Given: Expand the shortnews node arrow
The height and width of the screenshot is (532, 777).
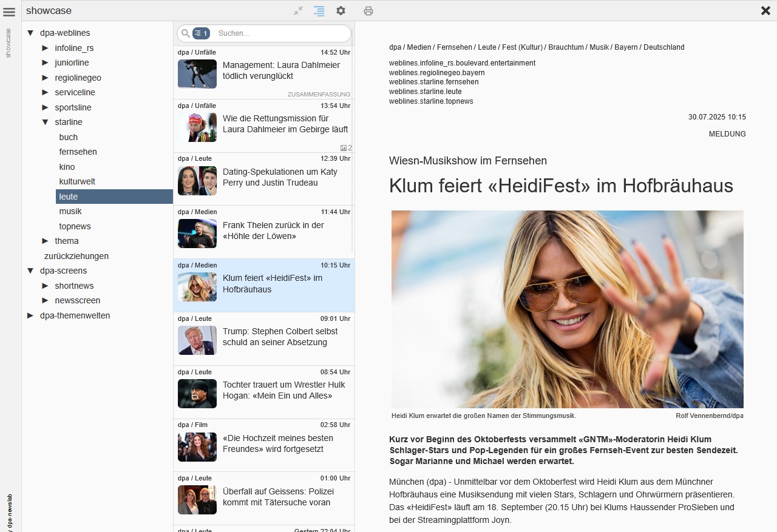Looking at the screenshot, I should tap(45, 286).
